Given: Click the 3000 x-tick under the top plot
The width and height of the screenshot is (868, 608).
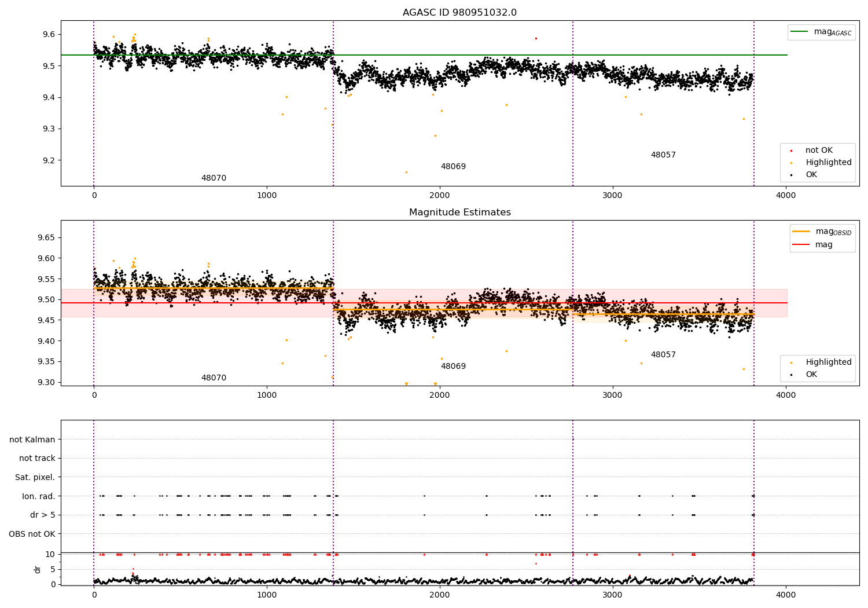Looking at the screenshot, I should 613,195.
